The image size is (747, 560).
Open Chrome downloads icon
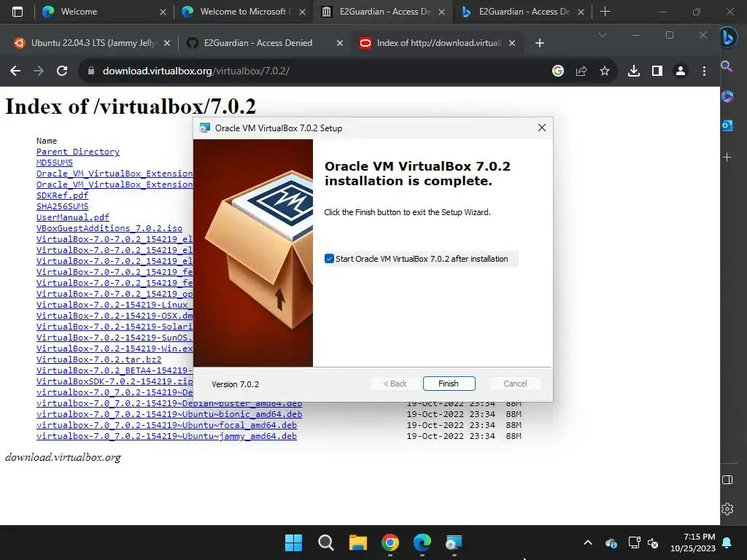[x=634, y=71]
